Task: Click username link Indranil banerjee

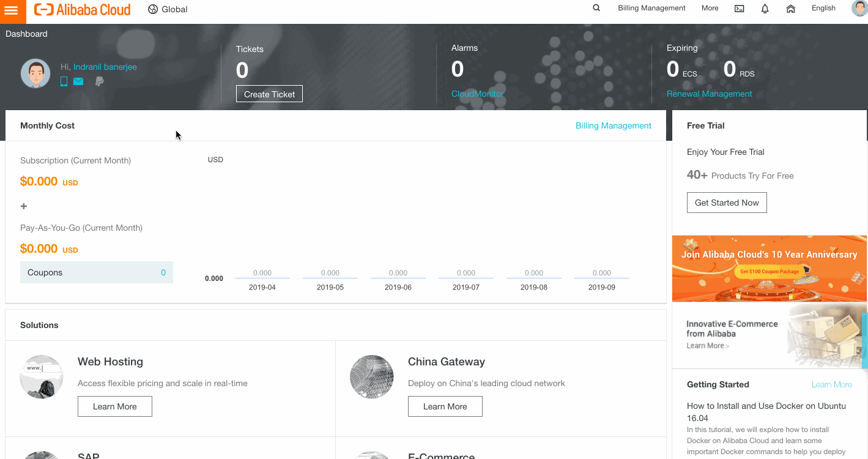Action: coord(105,67)
